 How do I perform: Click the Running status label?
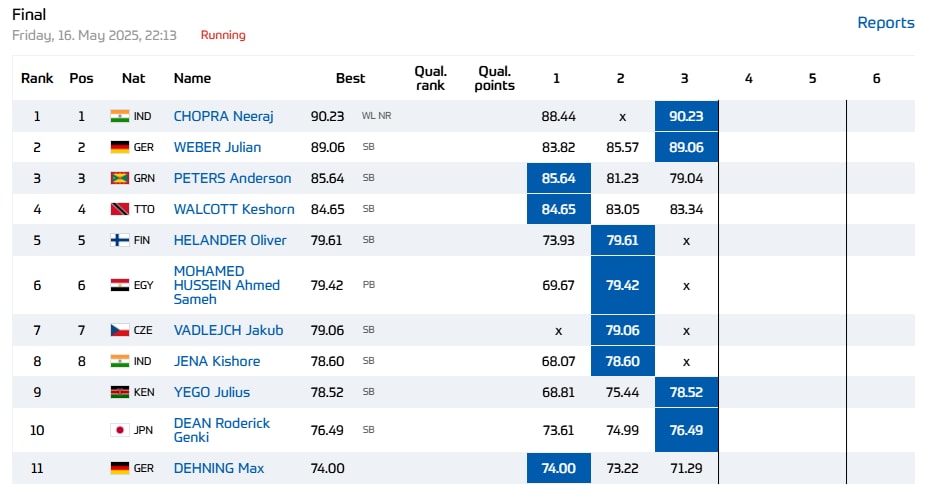point(223,35)
